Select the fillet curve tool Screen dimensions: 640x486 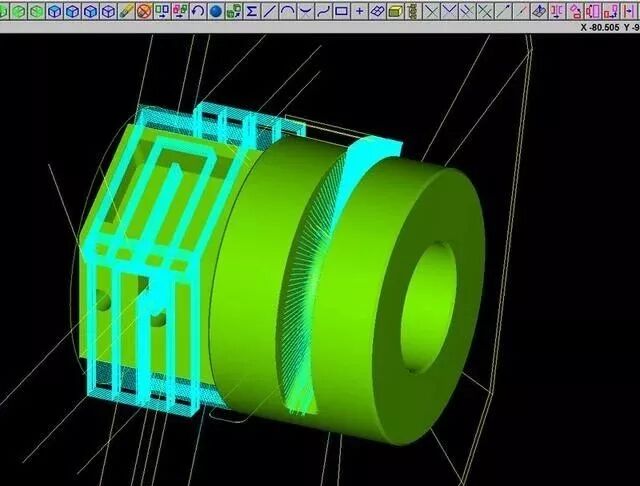pos(305,11)
